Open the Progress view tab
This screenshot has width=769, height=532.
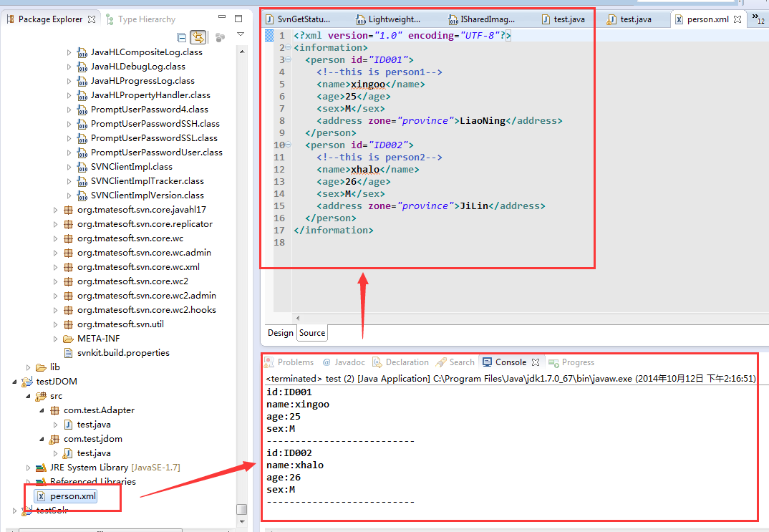tap(571, 362)
